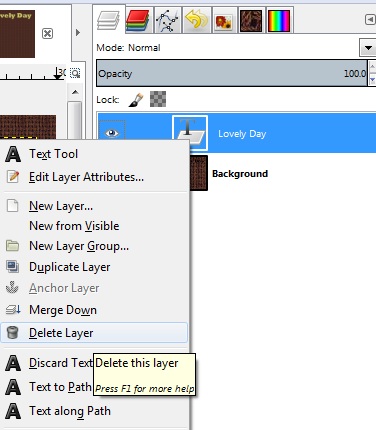
Task: Select Merge Down in the context menu
Action: pos(94,310)
